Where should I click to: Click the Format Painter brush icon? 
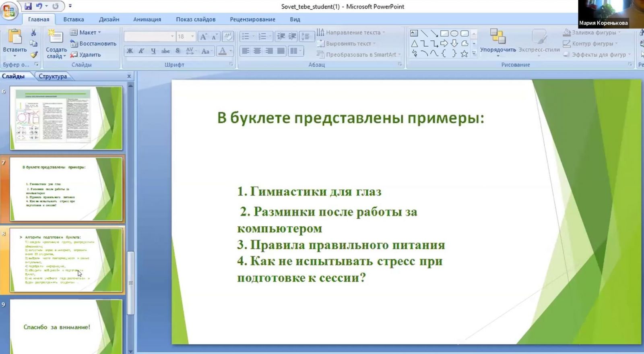point(34,54)
